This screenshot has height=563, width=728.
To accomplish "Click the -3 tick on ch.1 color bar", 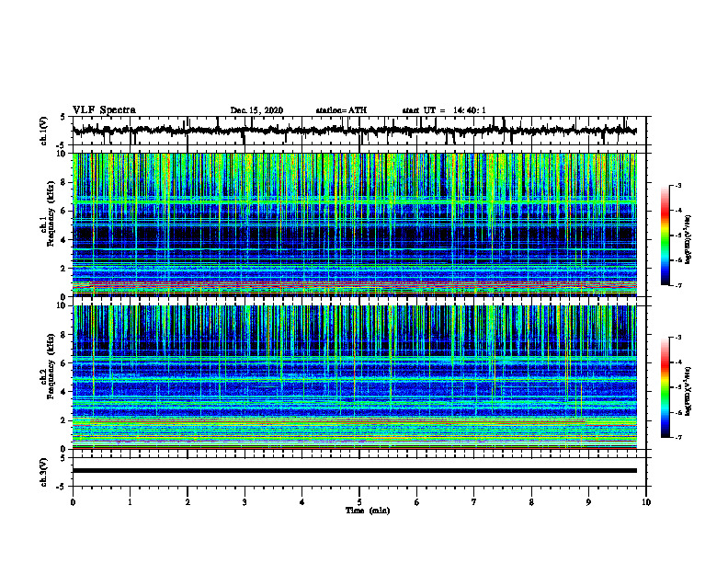I will (677, 186).
